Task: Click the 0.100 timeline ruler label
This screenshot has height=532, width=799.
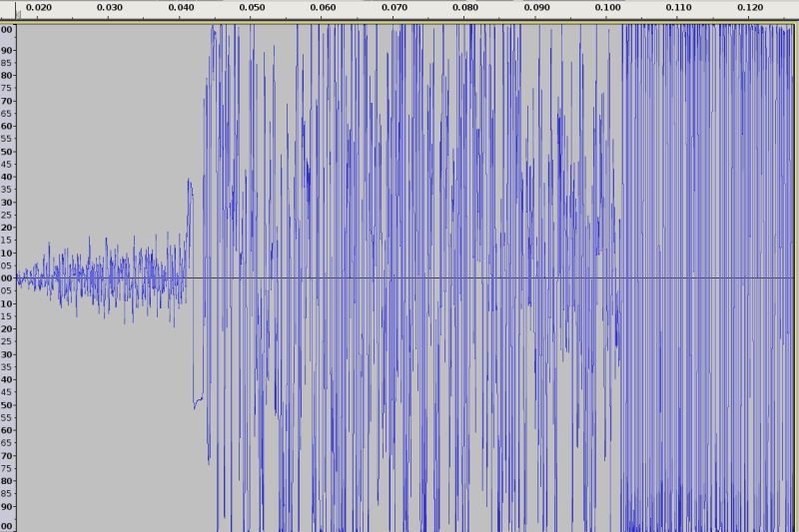Action: pos(607,7)
